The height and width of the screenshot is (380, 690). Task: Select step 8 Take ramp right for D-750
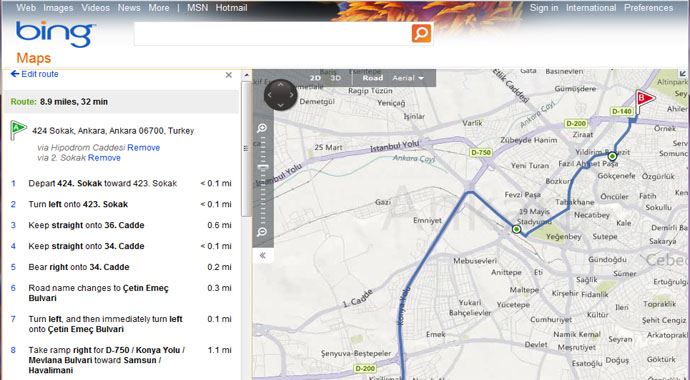click(x=121, y=360)
